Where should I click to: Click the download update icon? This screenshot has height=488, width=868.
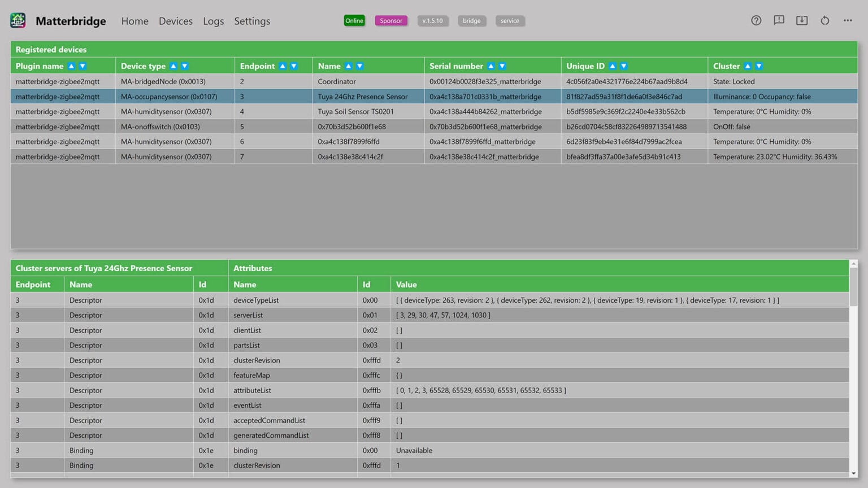click(x=802, y=20)
